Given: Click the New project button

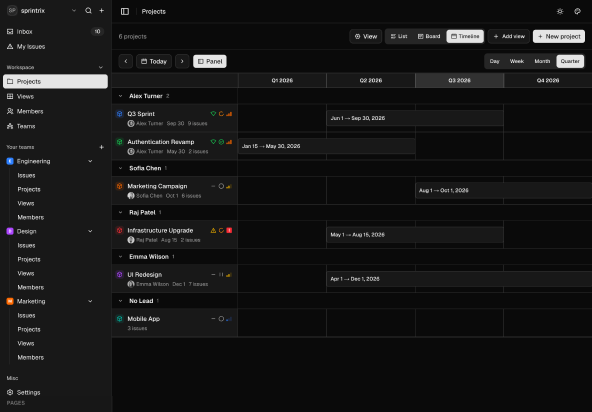Looking at the screenshot, I should tap(559, 36).
